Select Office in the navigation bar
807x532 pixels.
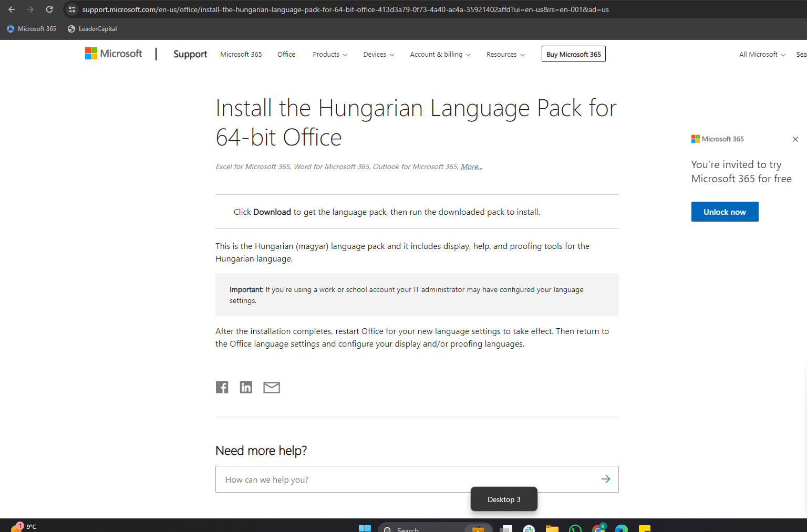tap(286, 54)
